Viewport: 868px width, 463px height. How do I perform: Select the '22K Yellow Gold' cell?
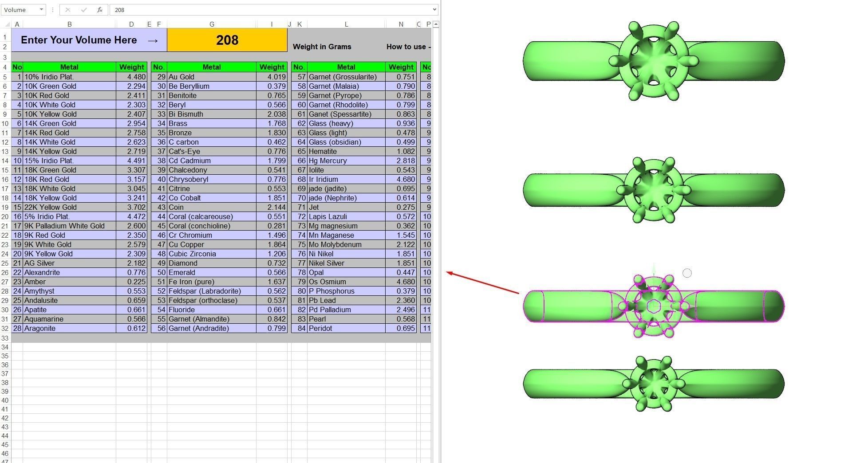click(69, 207)
